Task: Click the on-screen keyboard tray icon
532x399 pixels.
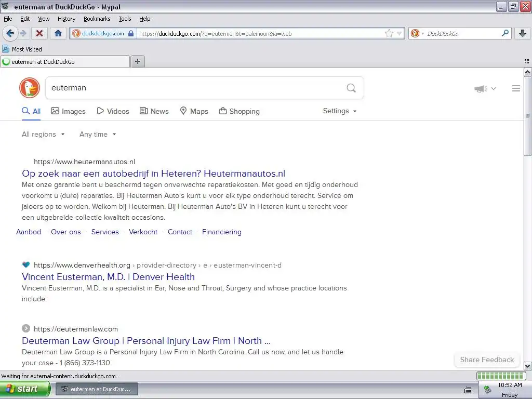Action: 468,390
